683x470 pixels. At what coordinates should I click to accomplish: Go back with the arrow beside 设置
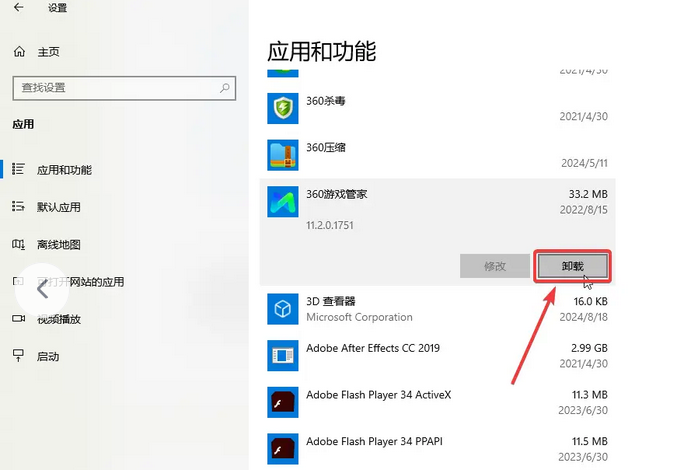pos(18,7)
